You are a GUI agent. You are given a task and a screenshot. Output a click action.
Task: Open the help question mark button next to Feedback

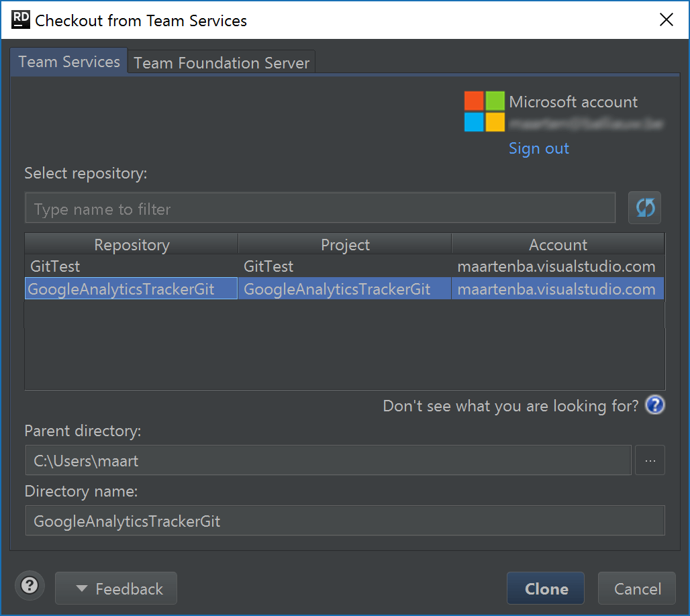click(x=30, y=586)
